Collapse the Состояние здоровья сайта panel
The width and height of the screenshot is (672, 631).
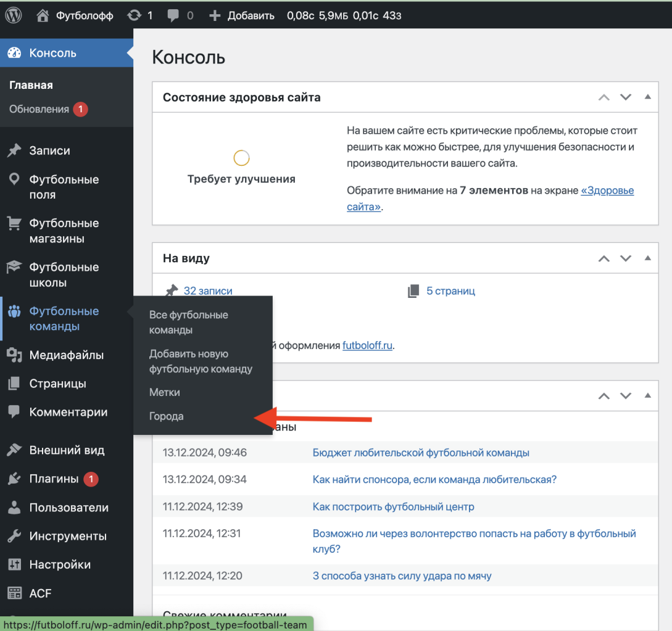647,97
